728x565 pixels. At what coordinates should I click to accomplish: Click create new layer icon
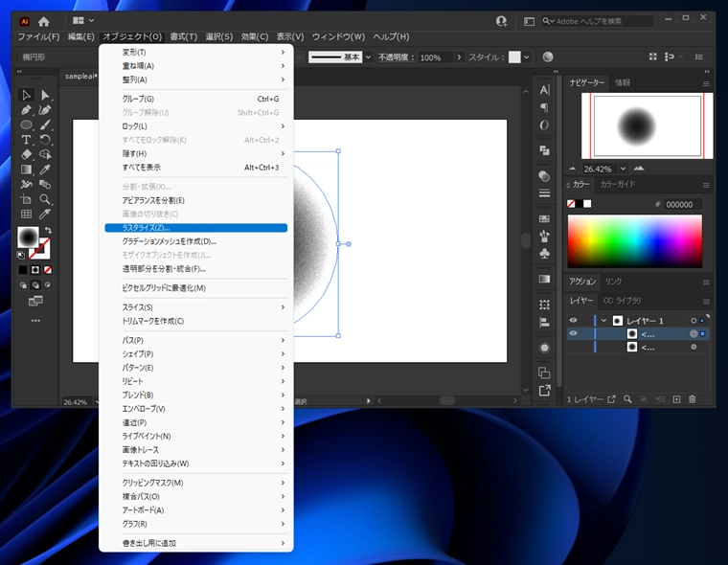click(676, 399)
